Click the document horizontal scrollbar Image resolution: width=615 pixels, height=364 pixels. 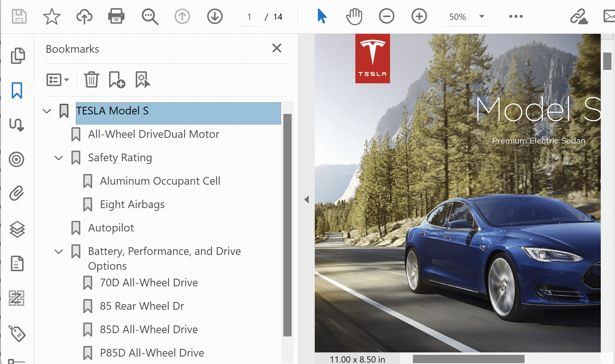coord(468,359)
